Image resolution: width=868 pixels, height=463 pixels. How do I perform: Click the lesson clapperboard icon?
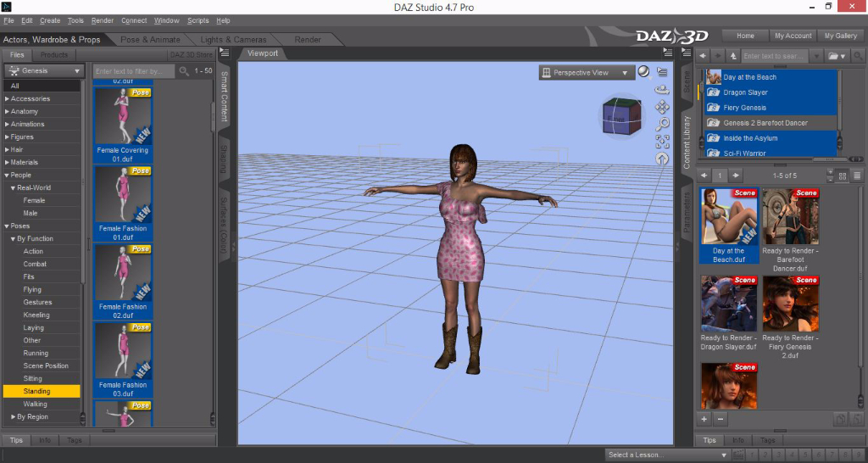coord(737,455)
